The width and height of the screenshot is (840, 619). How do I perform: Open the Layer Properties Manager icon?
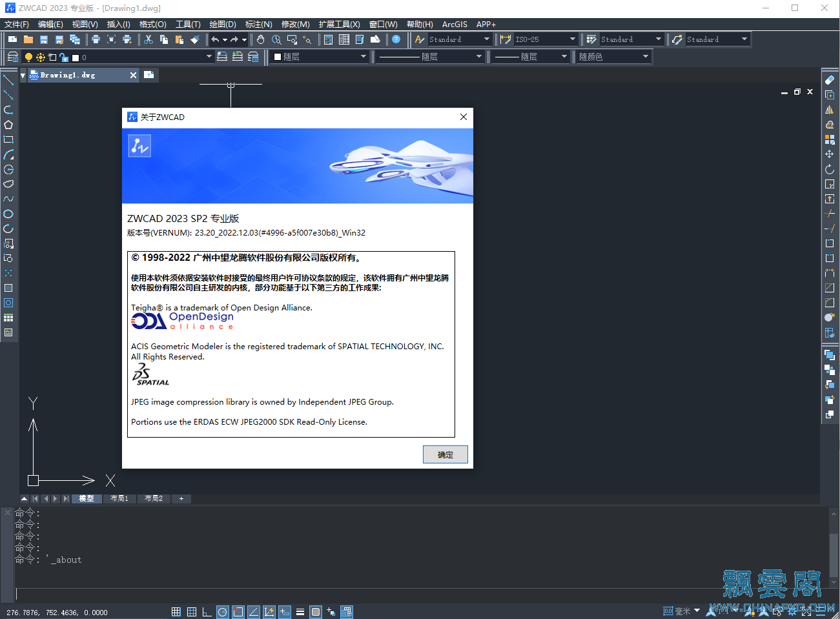pyautogui.click(x=12, y=57)
